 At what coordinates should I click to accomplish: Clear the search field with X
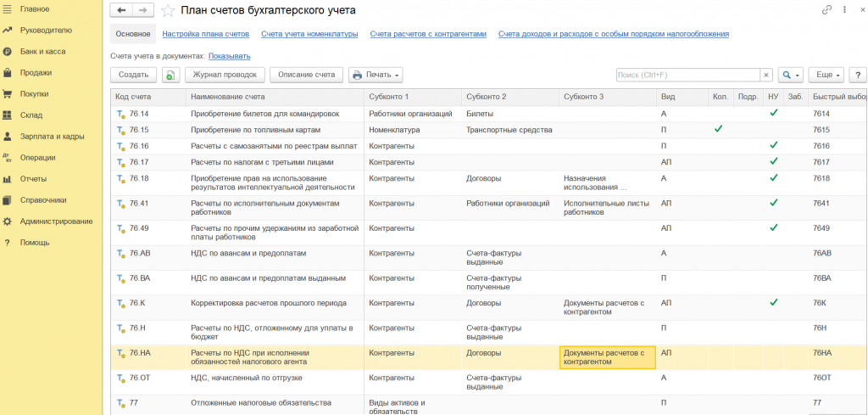tap(766, 76)
